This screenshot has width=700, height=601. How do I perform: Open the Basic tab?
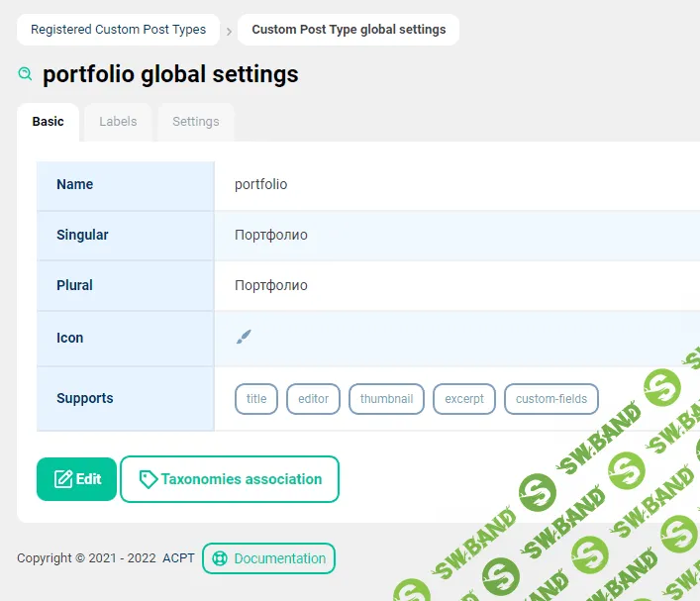[x=48, y=122]
